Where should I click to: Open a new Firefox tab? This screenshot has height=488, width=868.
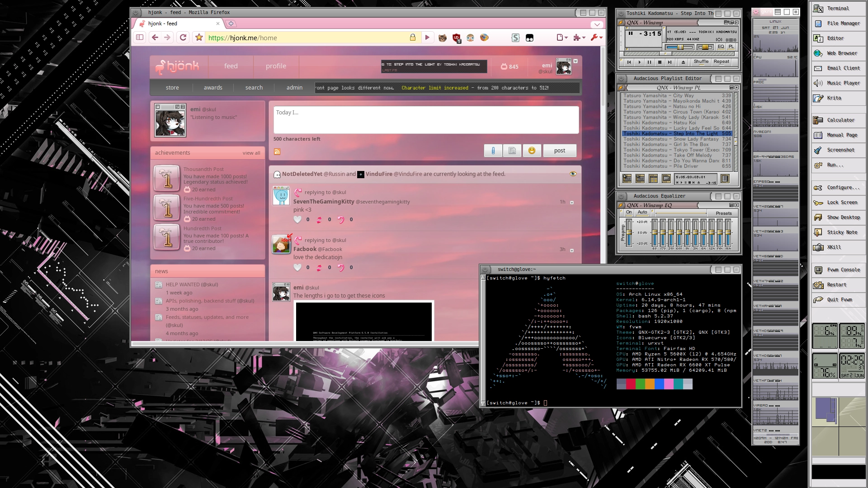point(231,24)
